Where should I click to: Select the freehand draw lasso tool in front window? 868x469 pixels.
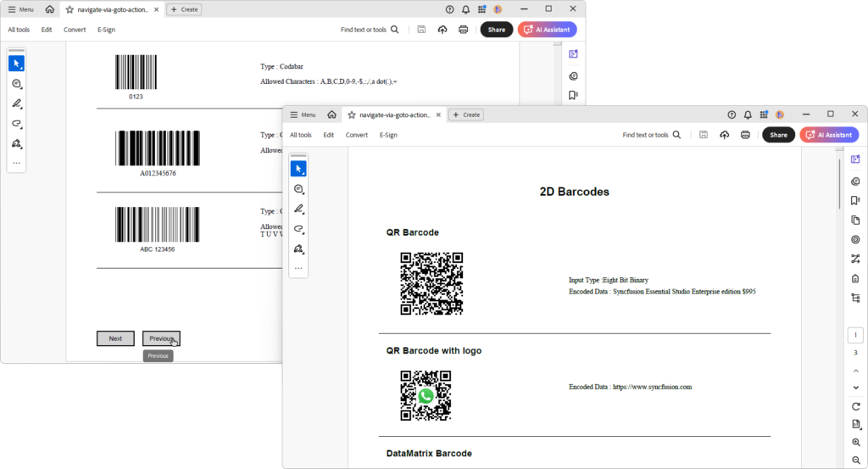pos(298,229)
